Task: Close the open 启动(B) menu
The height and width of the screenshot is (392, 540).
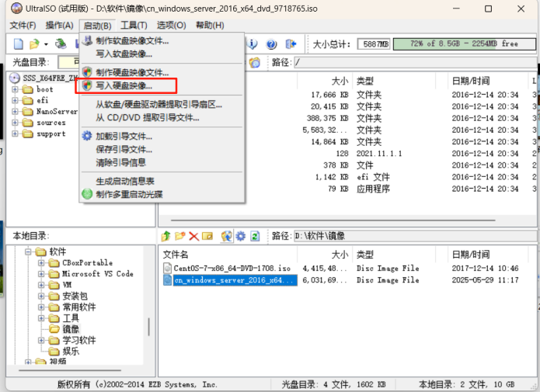Action: click(97, 26)
